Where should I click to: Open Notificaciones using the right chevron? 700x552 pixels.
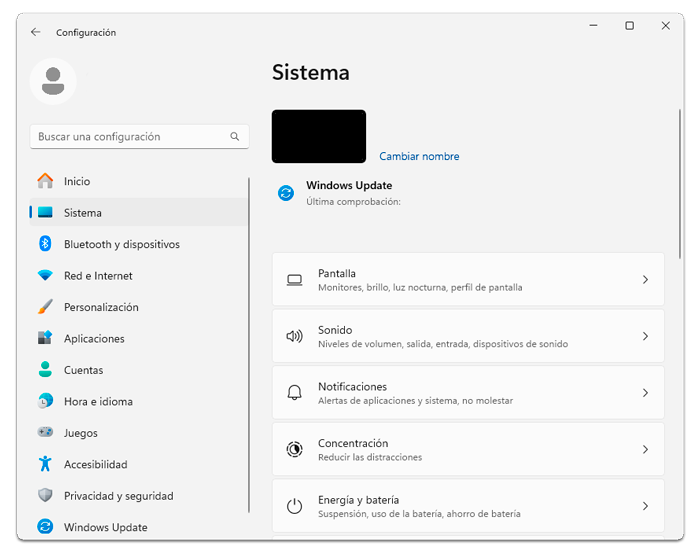(646, 393)
